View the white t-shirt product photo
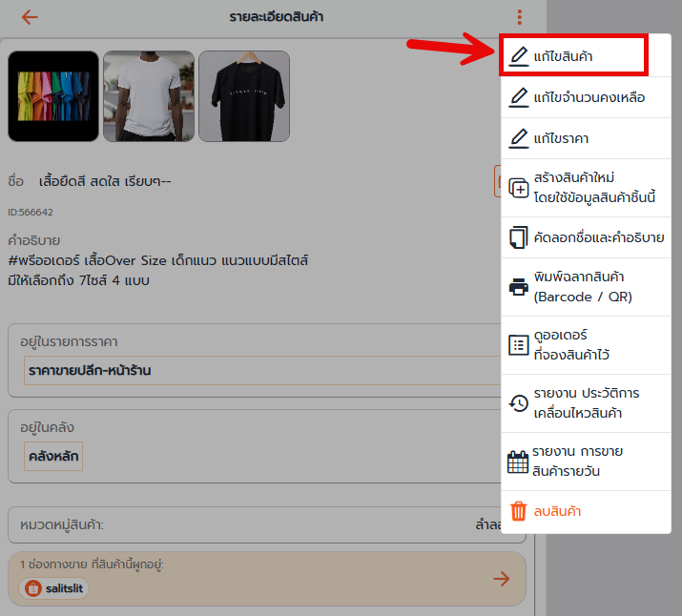Viewport: 682px width, 616px height. [x=148, y=95]
